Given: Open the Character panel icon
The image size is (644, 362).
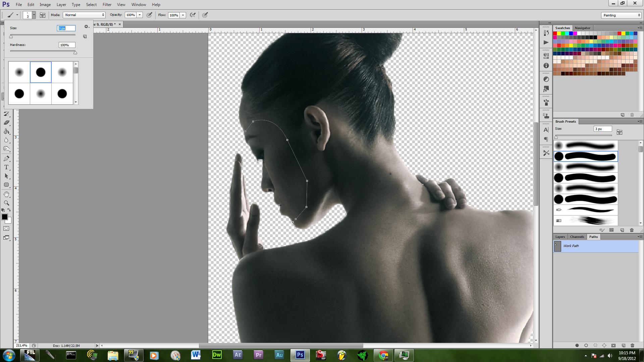Looking at the screenshot, I should (546, 130).
